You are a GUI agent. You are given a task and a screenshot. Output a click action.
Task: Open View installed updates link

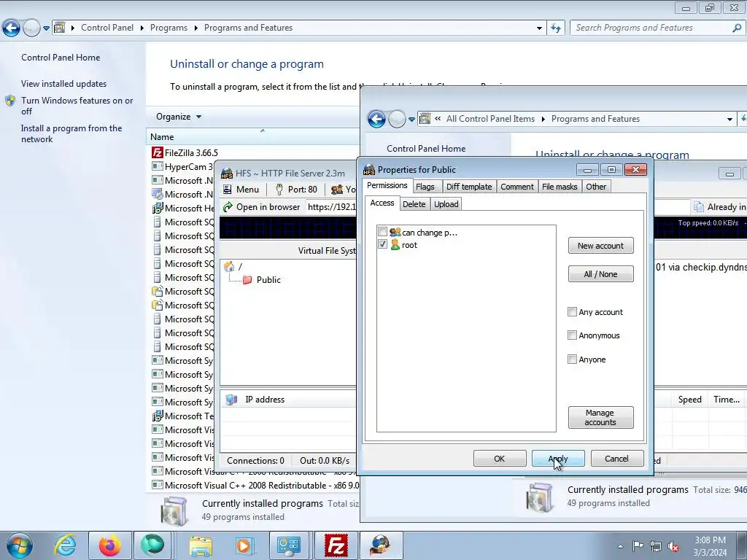point(64,84)
